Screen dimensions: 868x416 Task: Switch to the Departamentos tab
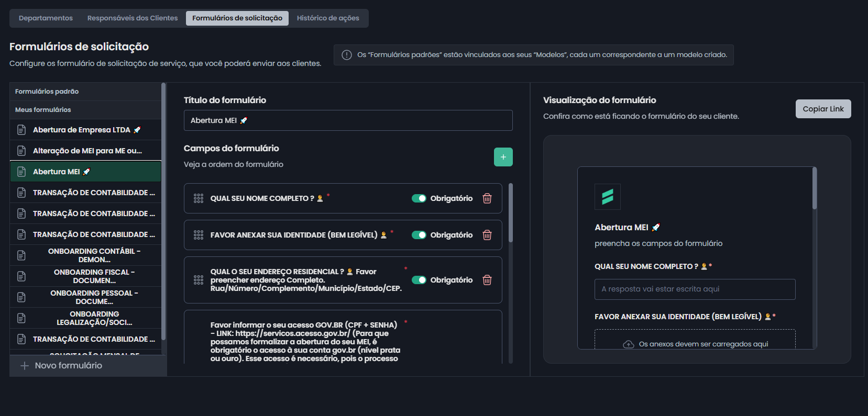[x=46, y=18]
